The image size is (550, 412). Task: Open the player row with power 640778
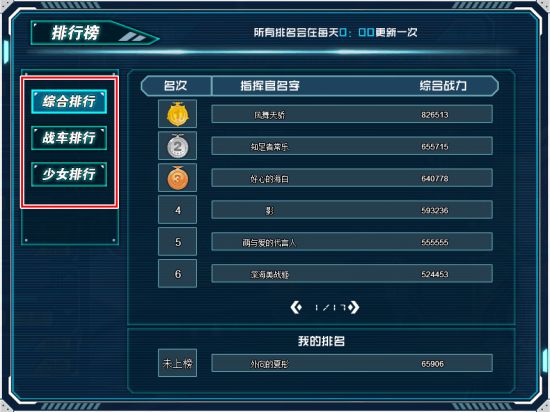352,178
